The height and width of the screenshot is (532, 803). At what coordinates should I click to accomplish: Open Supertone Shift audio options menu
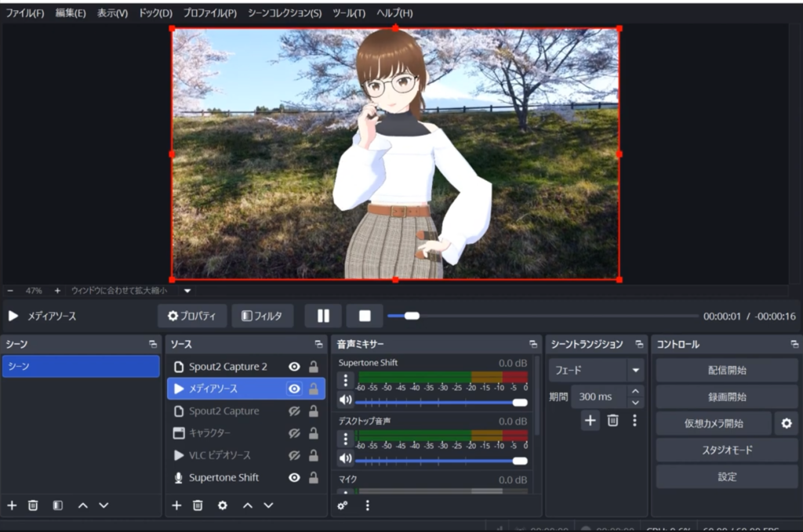pos(345,380)
